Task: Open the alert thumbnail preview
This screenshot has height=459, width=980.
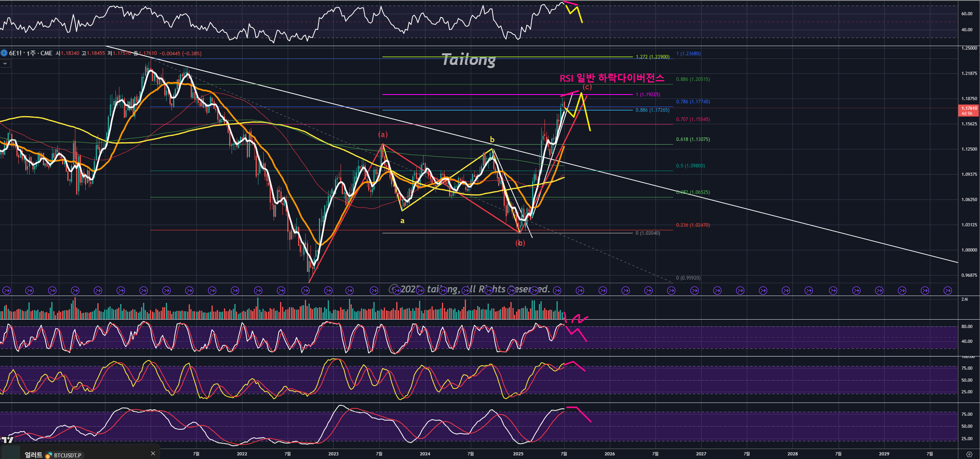Action: (10, 453)
